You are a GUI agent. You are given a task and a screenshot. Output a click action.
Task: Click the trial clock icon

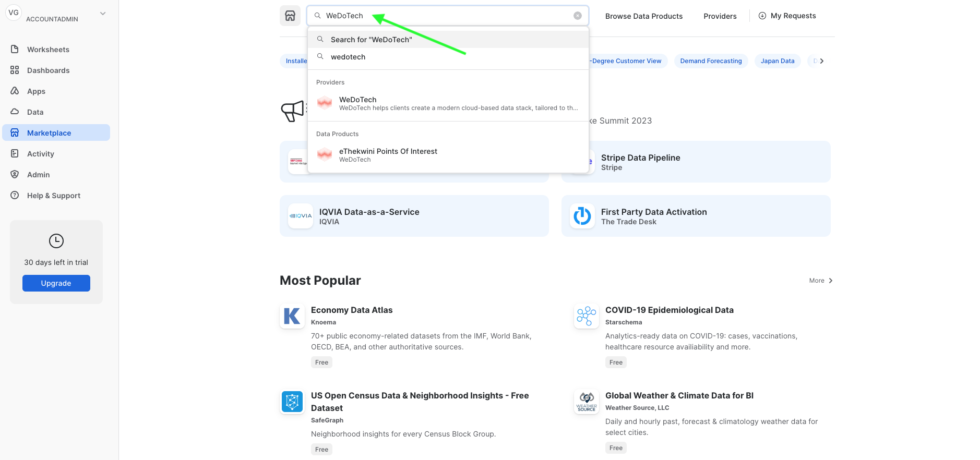click(x=56, y=241)
